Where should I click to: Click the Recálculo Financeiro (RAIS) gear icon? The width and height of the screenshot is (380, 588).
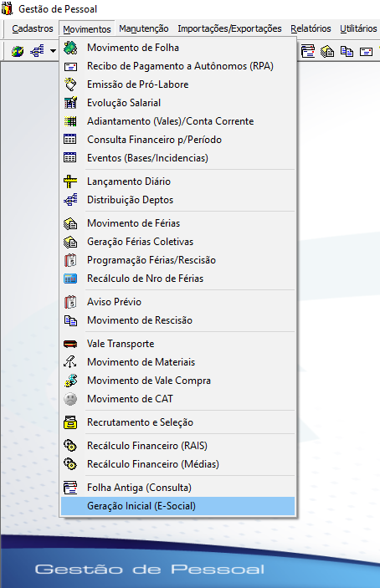pos(70,446)
